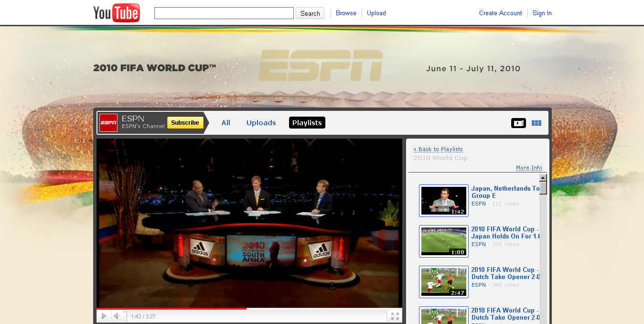Click the ESPN channel avatar icon
Image resolution: width=644 pixels, height=324 pixels.
point(108,123)
